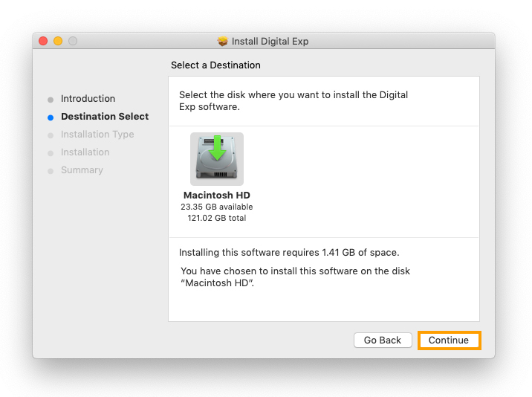Image resolution: width=532 pixels, height=397 pixels.
Task: Go Back to the previous step
Action: coord(382,340)
